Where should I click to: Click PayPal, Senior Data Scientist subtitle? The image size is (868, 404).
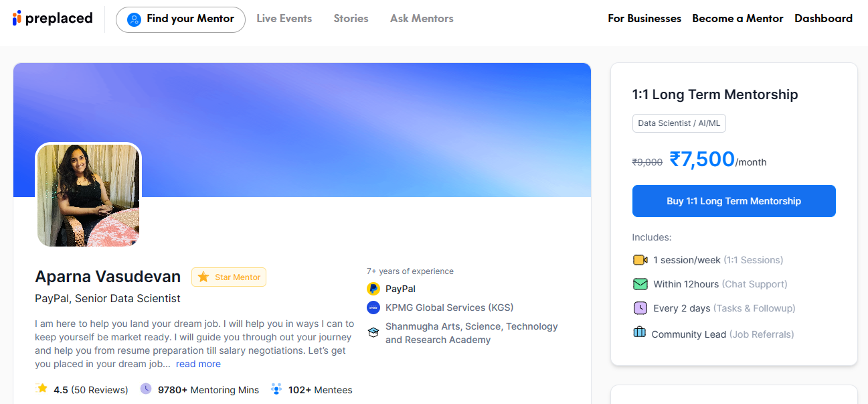(108, 299)
